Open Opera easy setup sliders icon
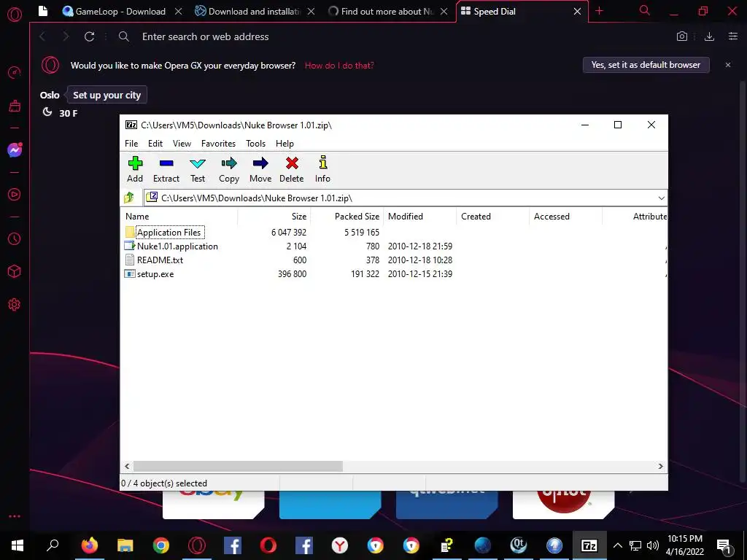Image resolution: width=747 pixels, height=560 pixels. 733,36
